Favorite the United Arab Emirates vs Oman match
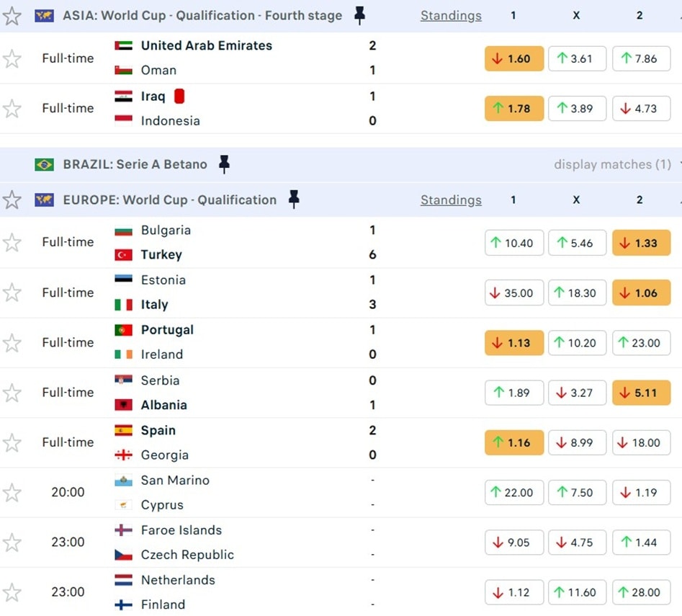This screenshot has width=682, height=616. pos(12,58)
